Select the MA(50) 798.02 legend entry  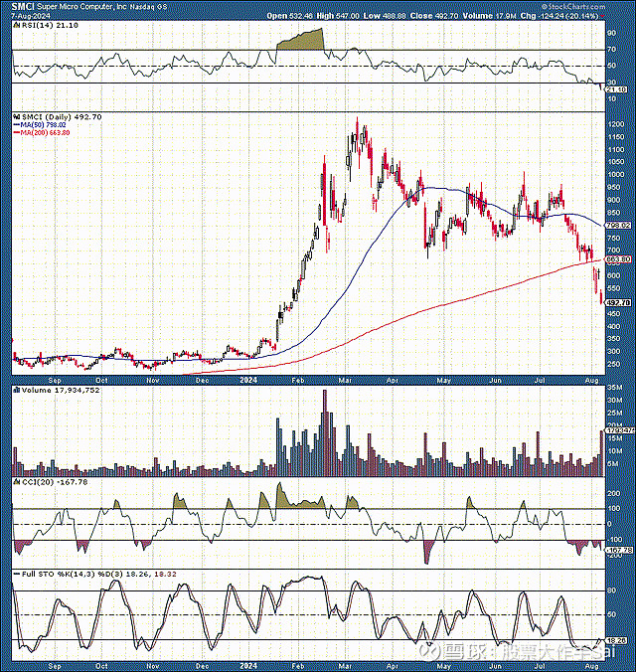pos(40,124)
